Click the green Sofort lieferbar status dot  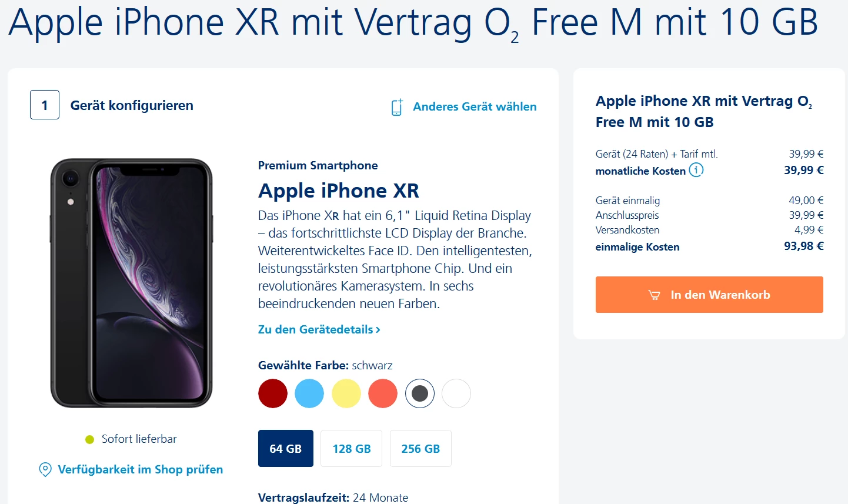point(90,439)
